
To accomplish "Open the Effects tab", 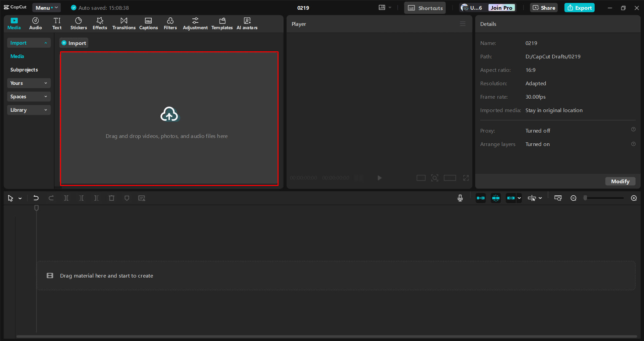I will coord(100,23).
